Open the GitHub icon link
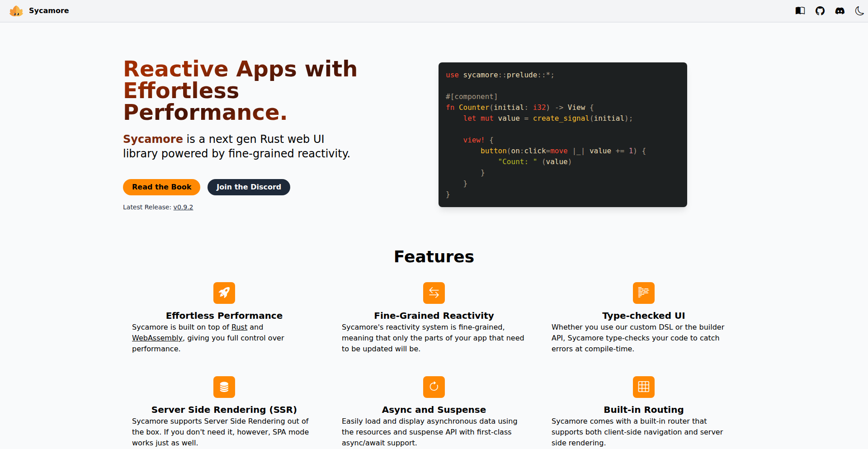 820,11
